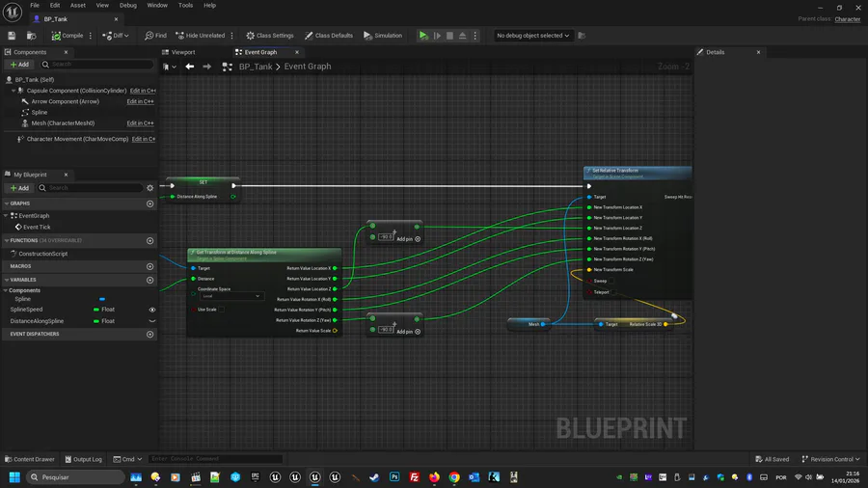Open the Compile options three-dot menu
The height and width of the screenshot is (488, 868).
coord(91,36)
